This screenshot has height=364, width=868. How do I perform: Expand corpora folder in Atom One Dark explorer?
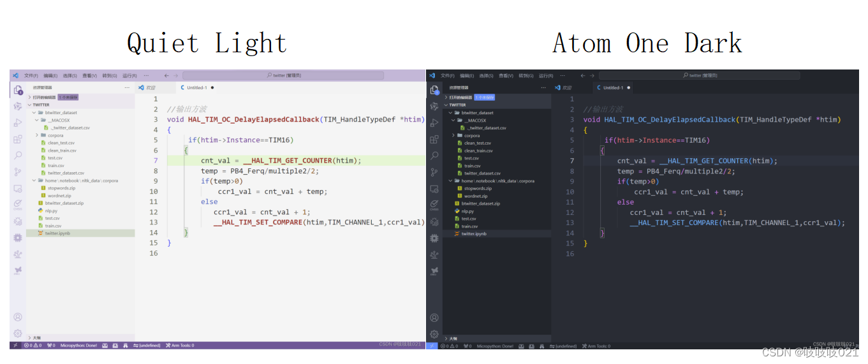click(x=467, y=135)
